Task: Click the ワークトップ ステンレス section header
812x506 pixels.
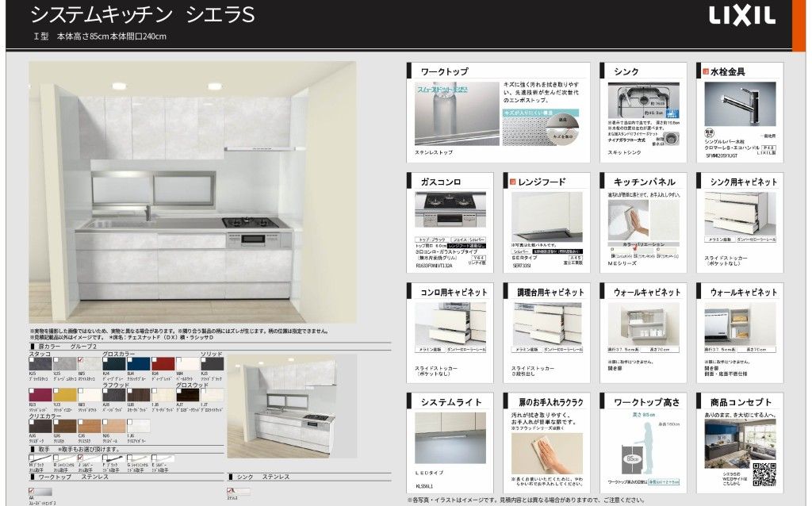Action: tap(71, 477)
